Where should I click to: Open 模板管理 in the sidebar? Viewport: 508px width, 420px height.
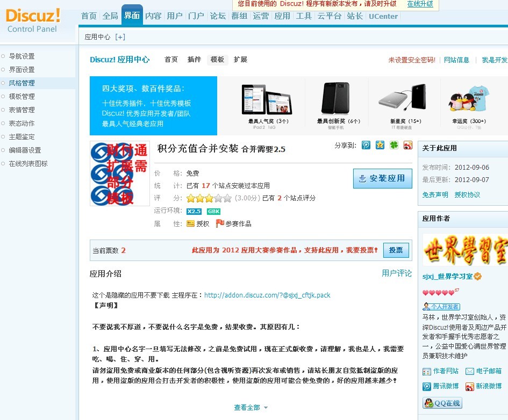point(22,97)
